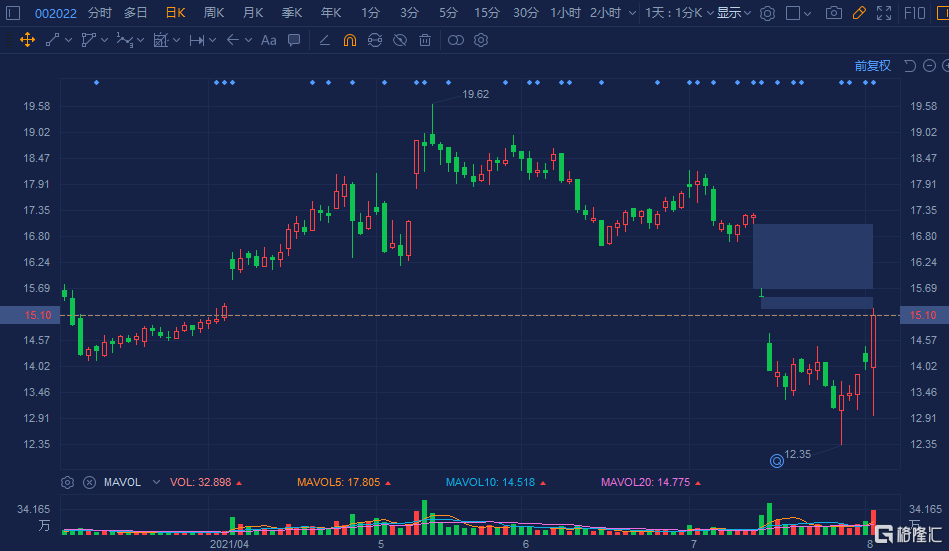Remove MAVOL indicator with X circle

point(89,483)
